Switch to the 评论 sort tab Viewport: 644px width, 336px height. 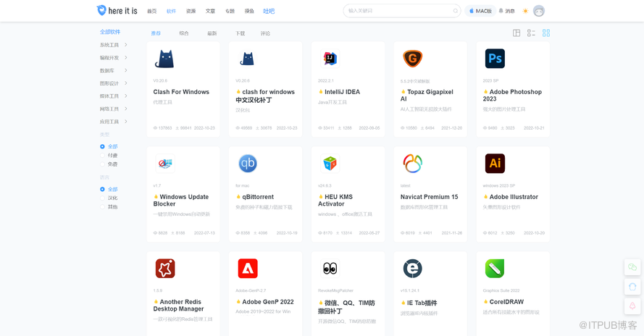265,33
